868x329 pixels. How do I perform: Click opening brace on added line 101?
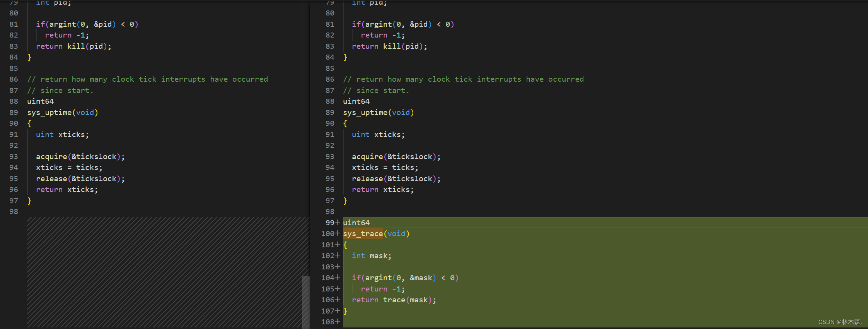(x=345, y=245)
